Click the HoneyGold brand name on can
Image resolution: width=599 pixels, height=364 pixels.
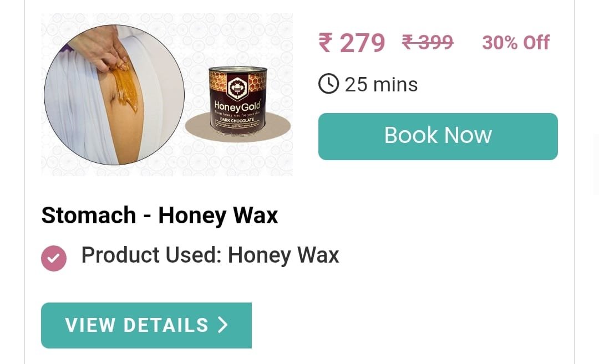(237, 105)
